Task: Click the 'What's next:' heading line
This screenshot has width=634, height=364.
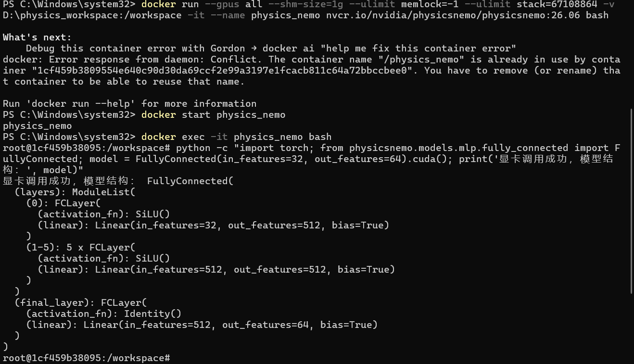Action: click(37, 38)
